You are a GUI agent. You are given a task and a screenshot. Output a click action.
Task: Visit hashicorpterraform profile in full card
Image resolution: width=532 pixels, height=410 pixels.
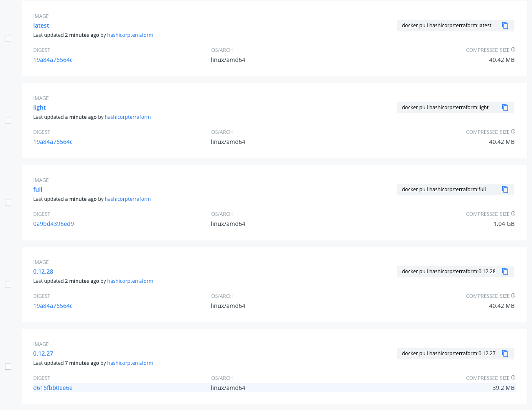click(127, 199)
